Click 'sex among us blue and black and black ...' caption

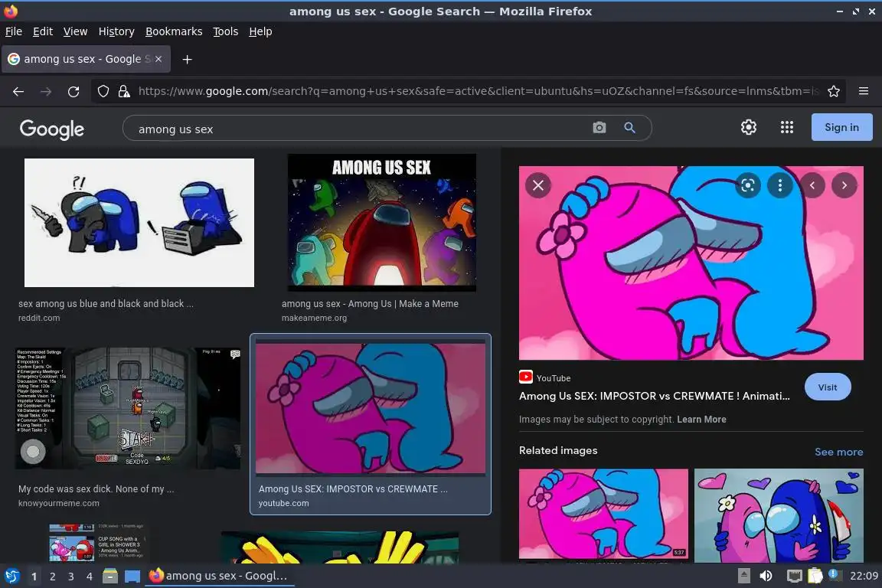106,304
